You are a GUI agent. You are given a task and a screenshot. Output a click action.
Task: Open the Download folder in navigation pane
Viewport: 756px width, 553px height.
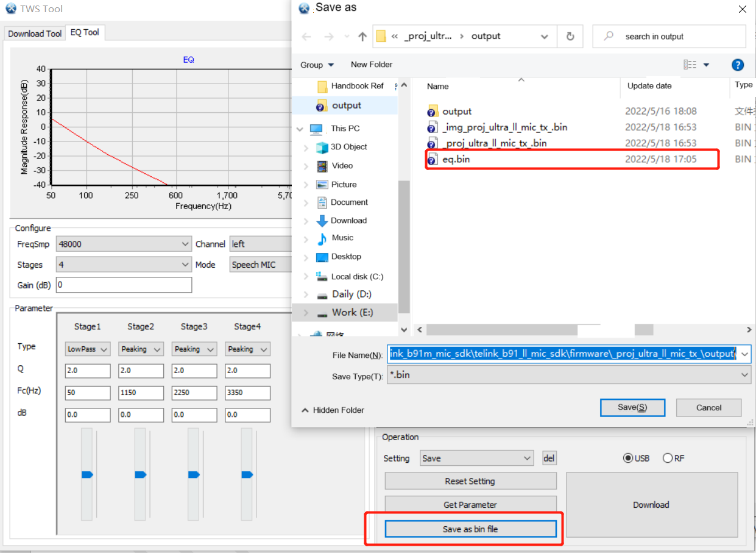(x=348, y=221)
